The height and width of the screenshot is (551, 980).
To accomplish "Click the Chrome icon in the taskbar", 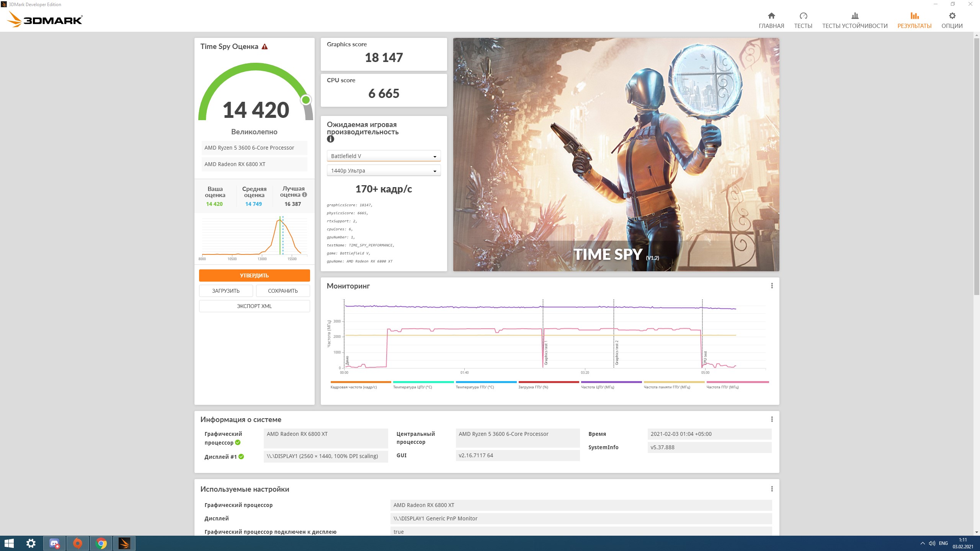I will [x=101, y=543].
